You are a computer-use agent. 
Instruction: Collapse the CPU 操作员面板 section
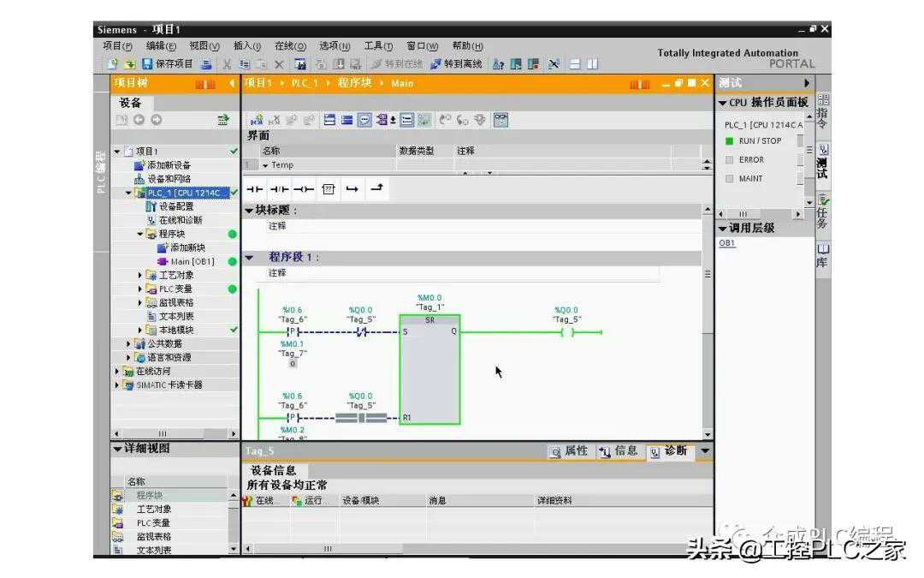(722, 103)
